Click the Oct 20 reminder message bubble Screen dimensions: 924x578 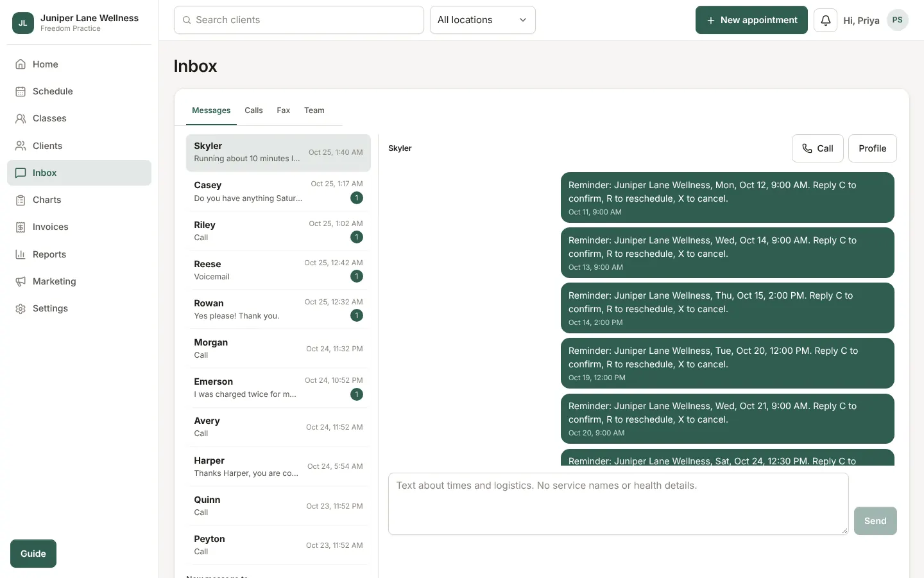tap(728, 363)
